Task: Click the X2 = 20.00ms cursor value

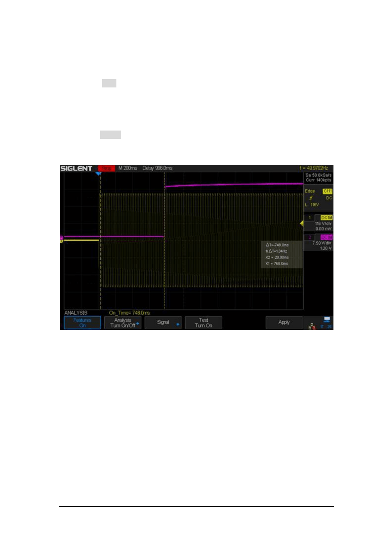Action: point(277,257)
